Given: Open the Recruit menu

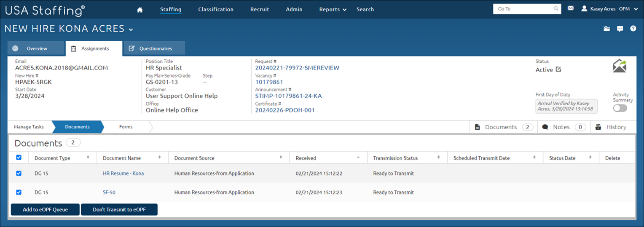Looking at the screenshot, I should (260, 9).
